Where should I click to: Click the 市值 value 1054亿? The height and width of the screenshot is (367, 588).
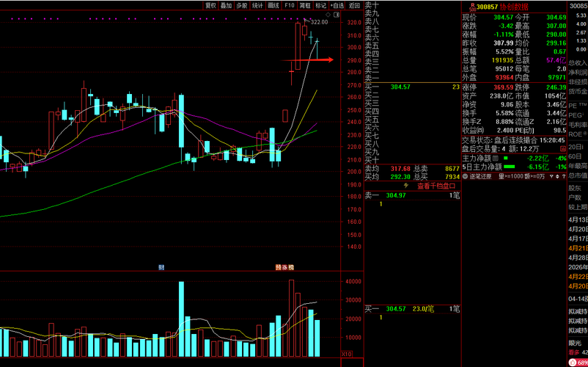pyautogui.click(x=556, y=96)
